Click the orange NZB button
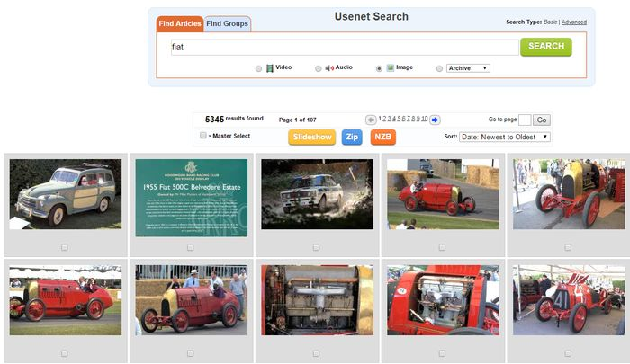This screenshot has height=364, width=630. [x=382, y=138]
